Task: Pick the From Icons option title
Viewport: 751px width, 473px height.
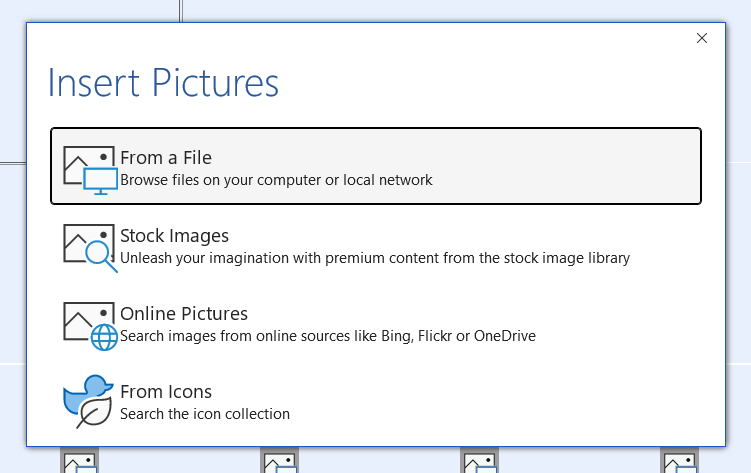Action: pos(166,392)
